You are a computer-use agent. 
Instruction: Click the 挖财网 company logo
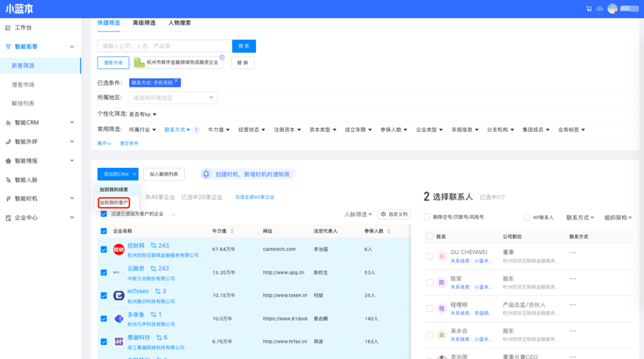coord(119,250)
